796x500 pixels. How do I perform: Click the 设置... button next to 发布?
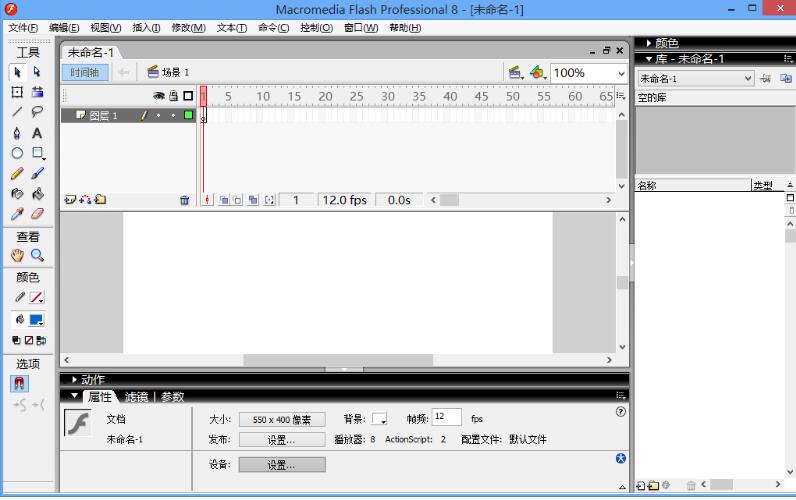pos(281,440)
